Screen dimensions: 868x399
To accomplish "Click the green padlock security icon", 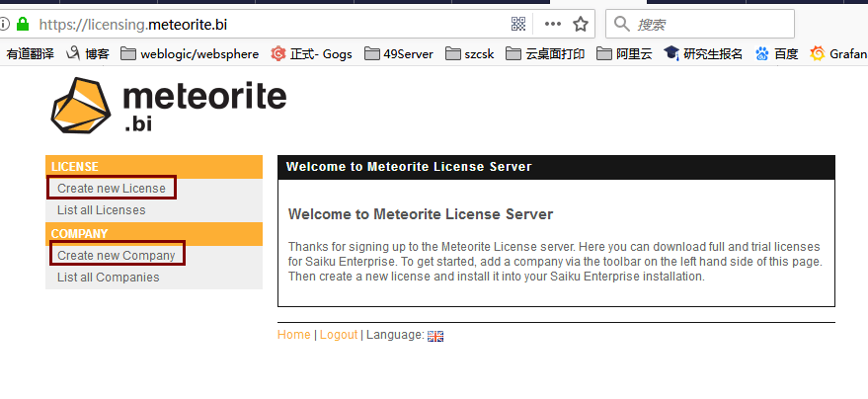I will 22,25.
